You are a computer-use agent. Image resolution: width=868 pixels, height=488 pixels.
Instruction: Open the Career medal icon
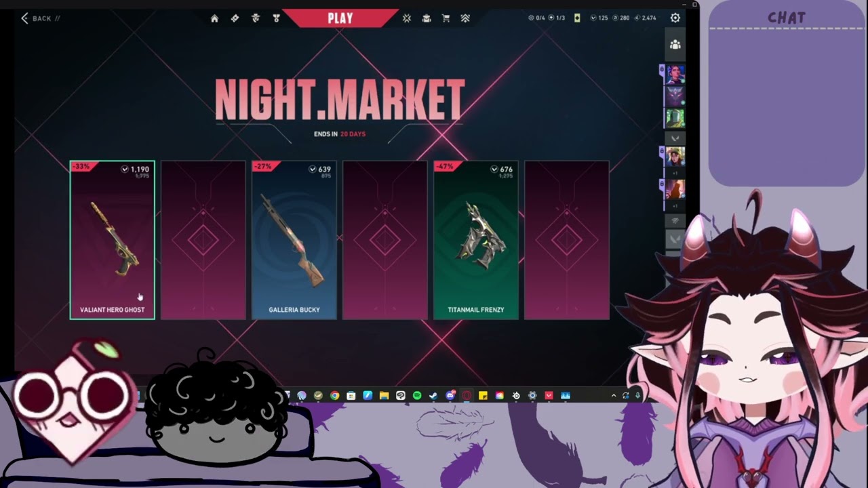point(276,18)
